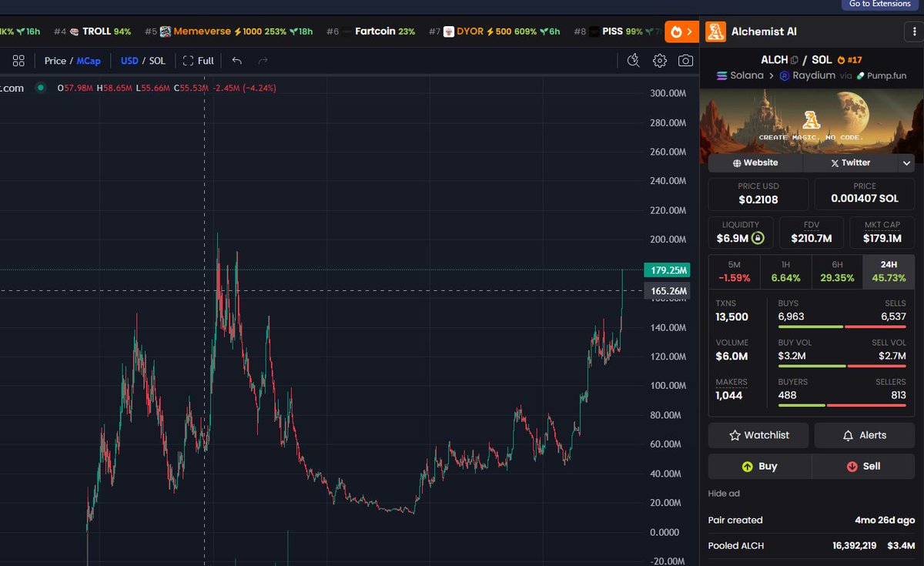Expand the orange trending flame arrow button
The height and width of the screenshot is (566, 924).
coord(682,32)
